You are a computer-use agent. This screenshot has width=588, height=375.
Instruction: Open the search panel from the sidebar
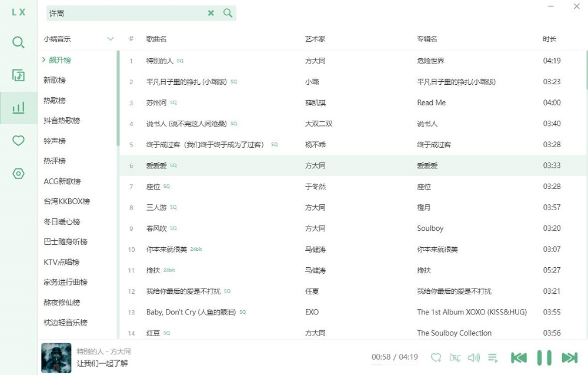point(18,42)
